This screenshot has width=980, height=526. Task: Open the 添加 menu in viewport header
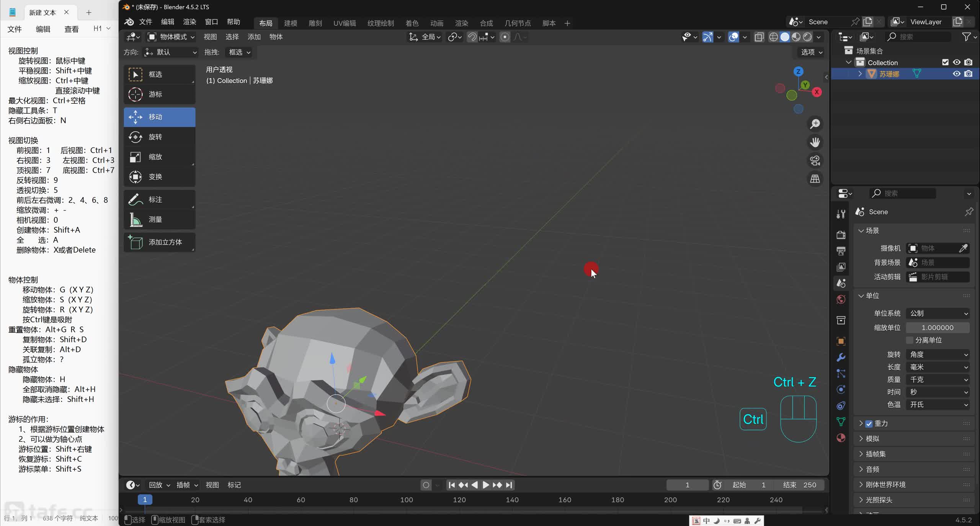(x=254, y=37)
